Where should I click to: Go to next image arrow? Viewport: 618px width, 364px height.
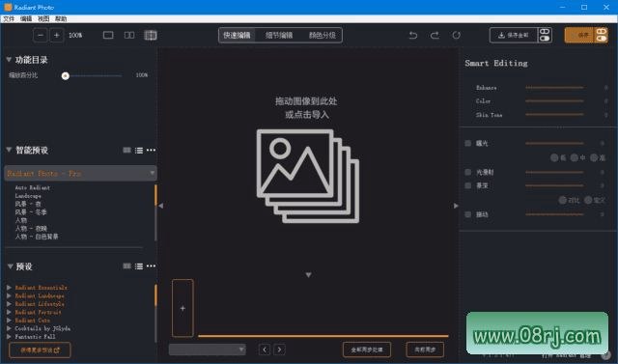coord(279,350)
